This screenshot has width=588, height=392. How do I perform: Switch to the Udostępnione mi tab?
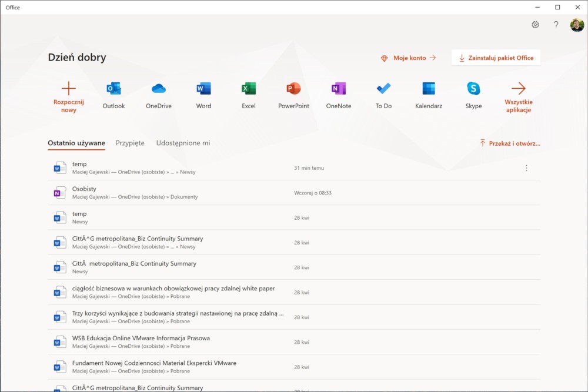[183, 143]
